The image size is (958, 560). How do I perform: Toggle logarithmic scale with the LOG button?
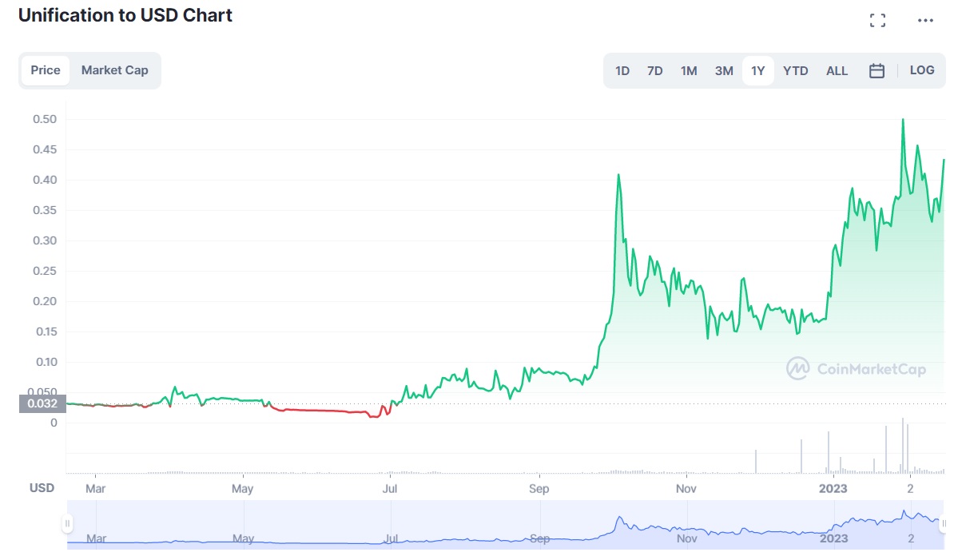[x=922, y=70]
